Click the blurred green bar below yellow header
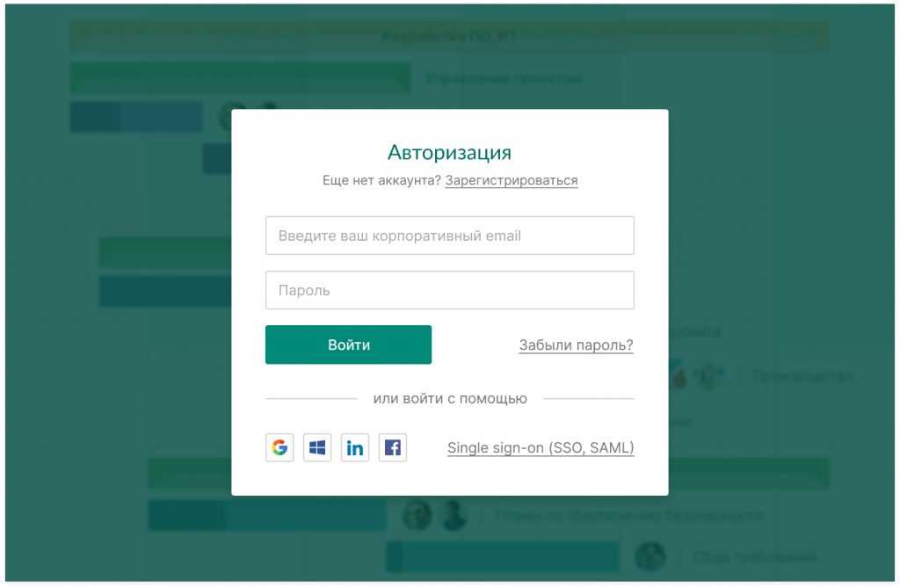Image resolution: width=900 pixels, height=588 pixels. [x=241, y=77]
